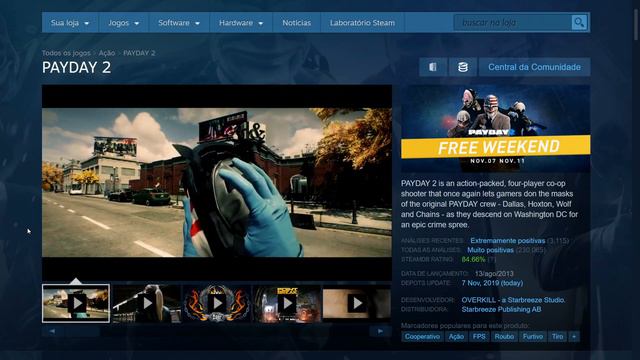
Task: Open Central da Comunidade
Action: pos(534,67)
